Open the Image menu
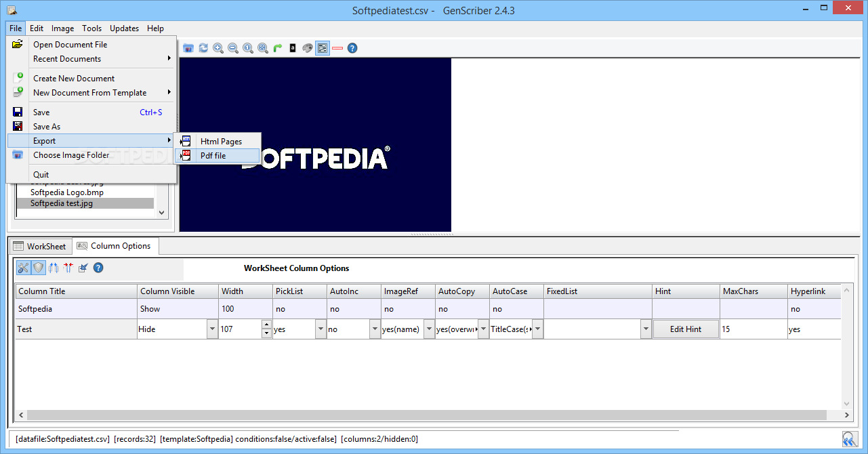 tap(63, 28)
